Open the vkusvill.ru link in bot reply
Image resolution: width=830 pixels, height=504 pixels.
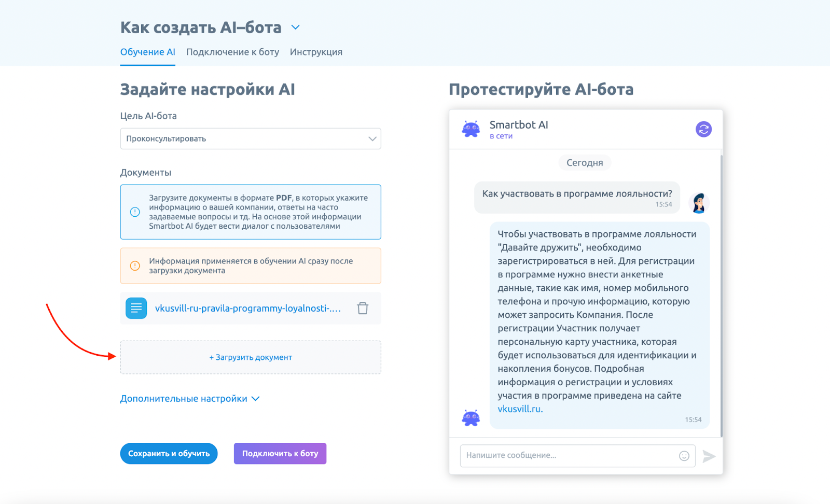click(x=520, y=409)
